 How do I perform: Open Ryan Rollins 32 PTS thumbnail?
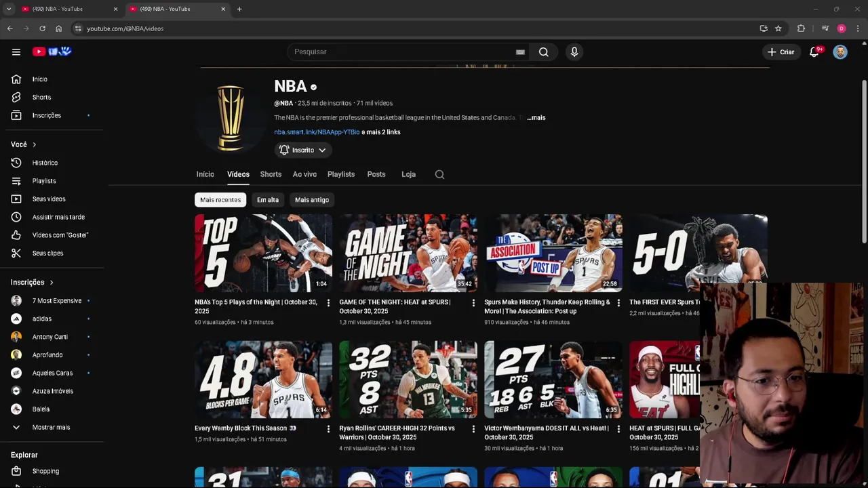coord(408,380)
